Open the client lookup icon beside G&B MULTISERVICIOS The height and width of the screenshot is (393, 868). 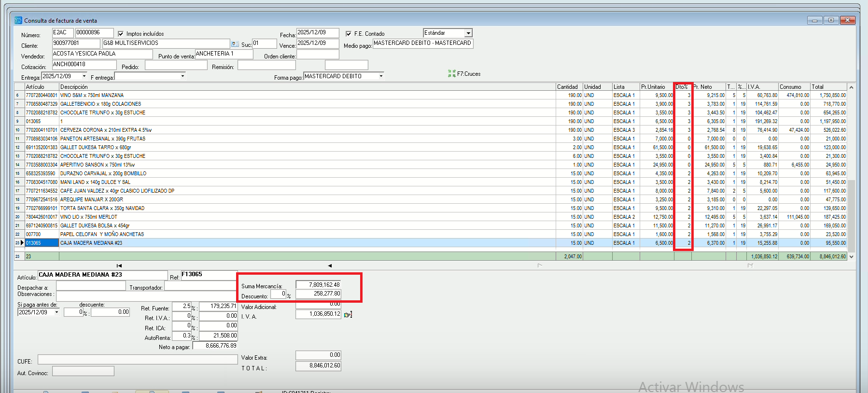point(235,44)
